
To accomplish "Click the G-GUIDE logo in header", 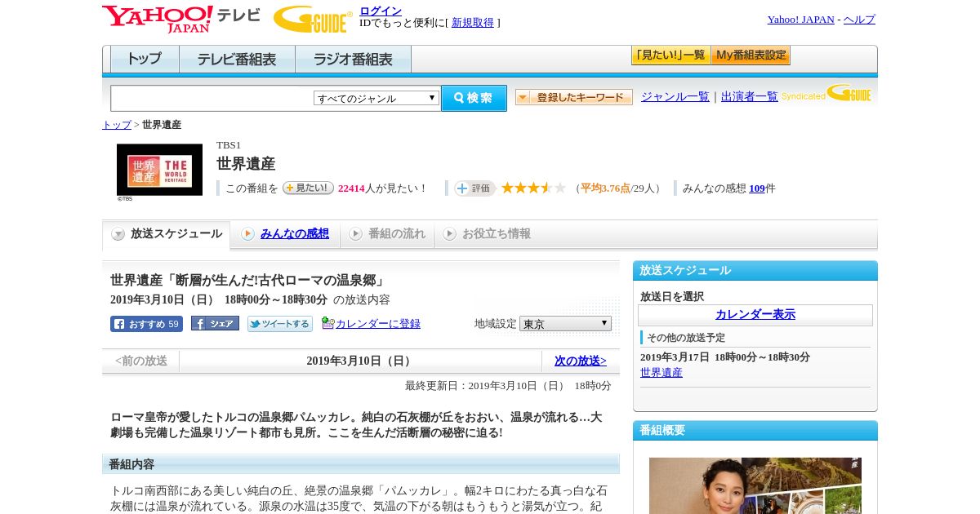I will [313, 19].
